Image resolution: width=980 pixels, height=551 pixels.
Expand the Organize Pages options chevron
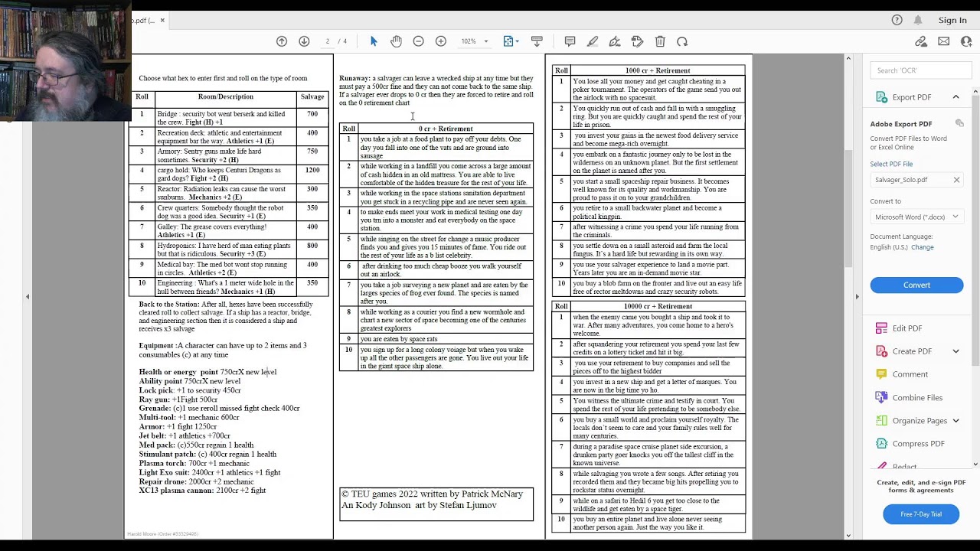955,421
